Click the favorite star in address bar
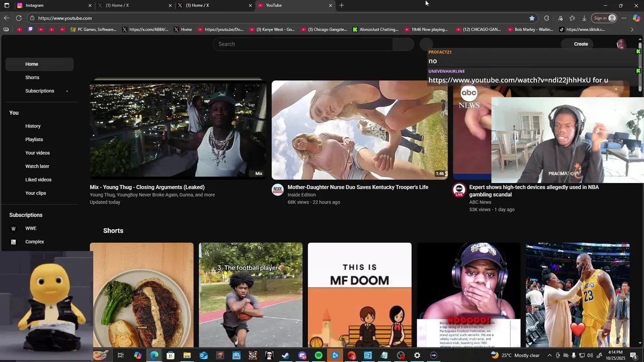Screen dimensions: 644x362 (x=532, y=18)
